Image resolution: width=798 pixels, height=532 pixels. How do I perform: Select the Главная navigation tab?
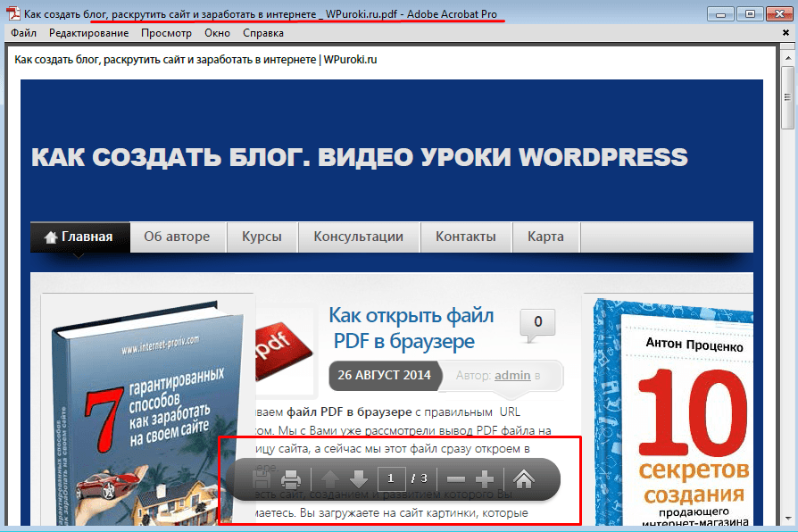pyautogui.click(x=80, y=237)
